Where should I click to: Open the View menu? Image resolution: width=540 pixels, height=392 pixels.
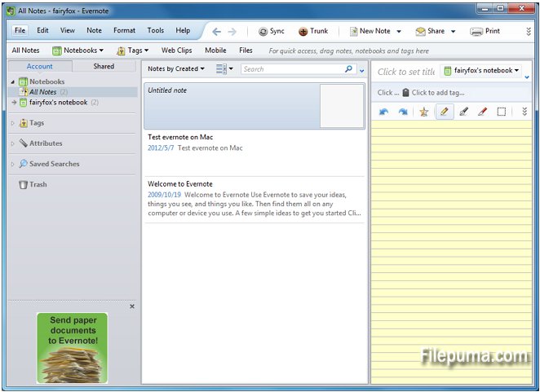(68, 30)
